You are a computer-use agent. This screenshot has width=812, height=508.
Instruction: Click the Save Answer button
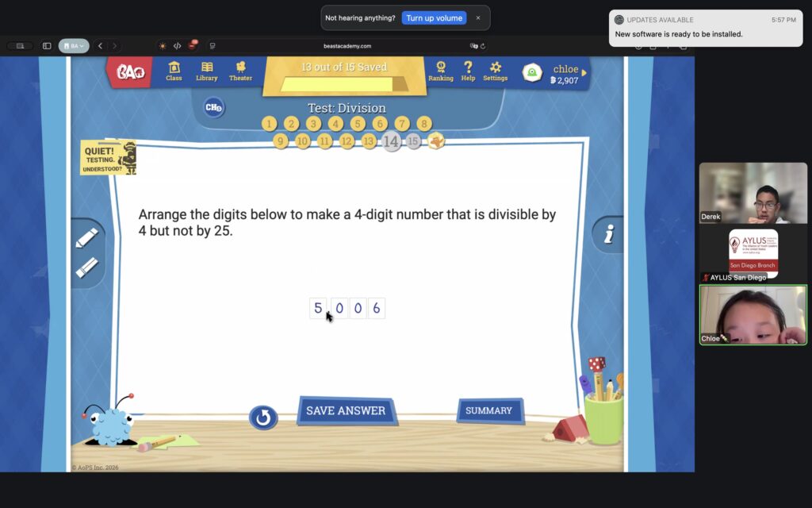pyautogui.click(x=346, y=411)
